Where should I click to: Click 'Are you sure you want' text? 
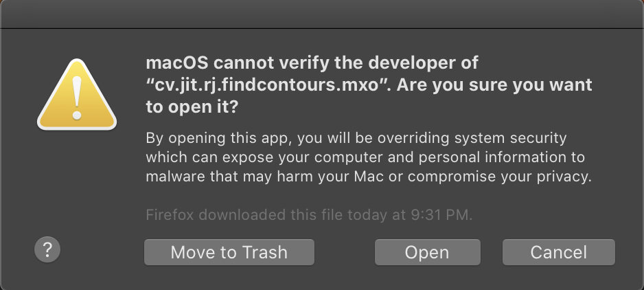(x=494, y=85)
